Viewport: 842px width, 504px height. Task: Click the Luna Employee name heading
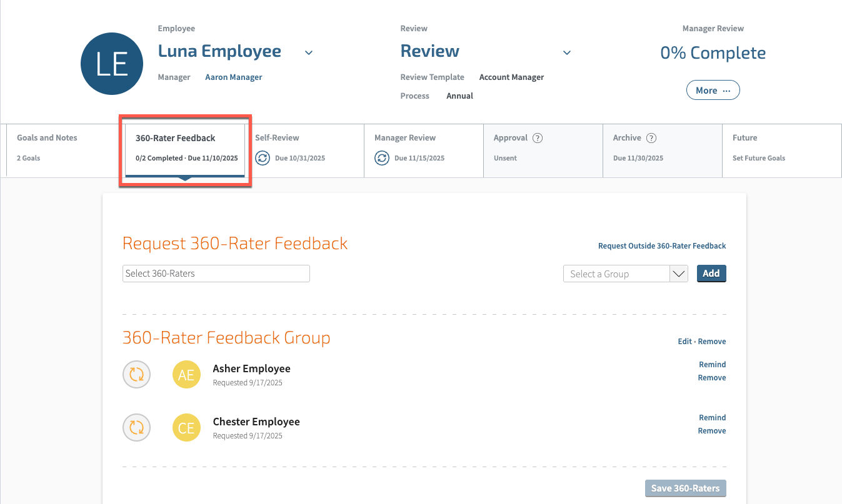(x=219, y=51)
